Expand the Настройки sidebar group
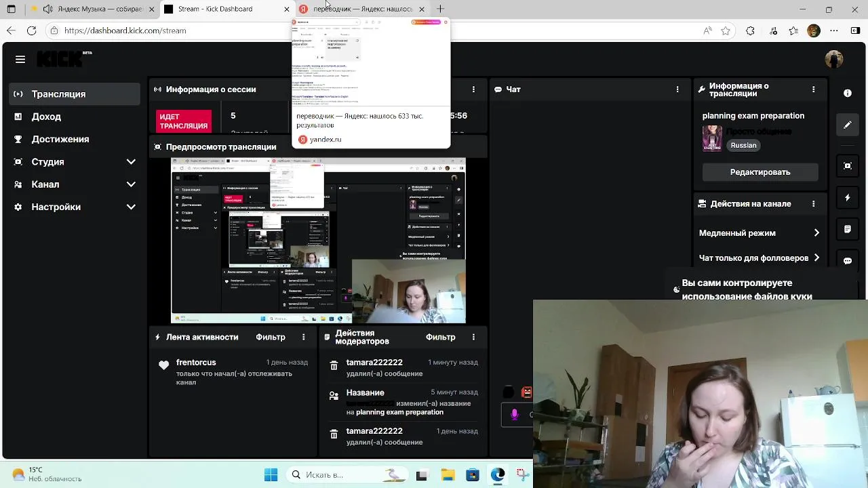The image size is (868, 488). click(75, 207)
